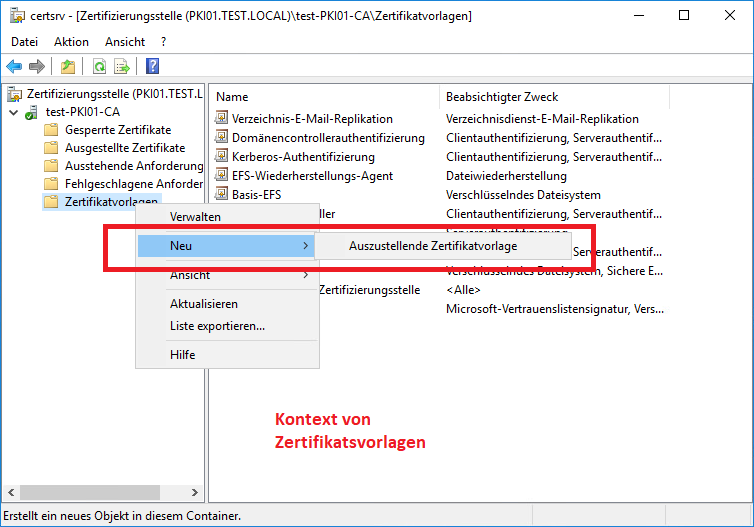Select Verwalten in the context menu
754x527 pixels.
point(195,217)
